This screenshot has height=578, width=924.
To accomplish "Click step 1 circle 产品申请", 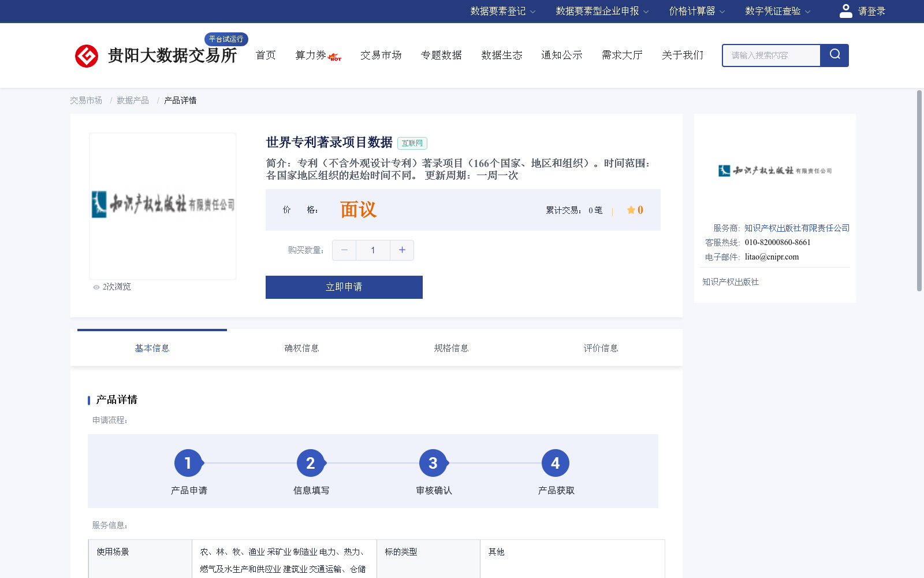I will [188, 463].
